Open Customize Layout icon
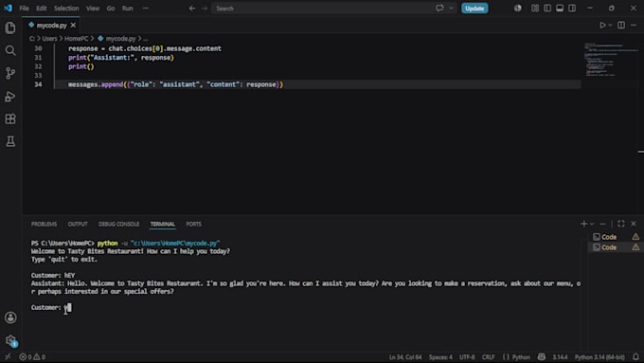 point(535,9)
